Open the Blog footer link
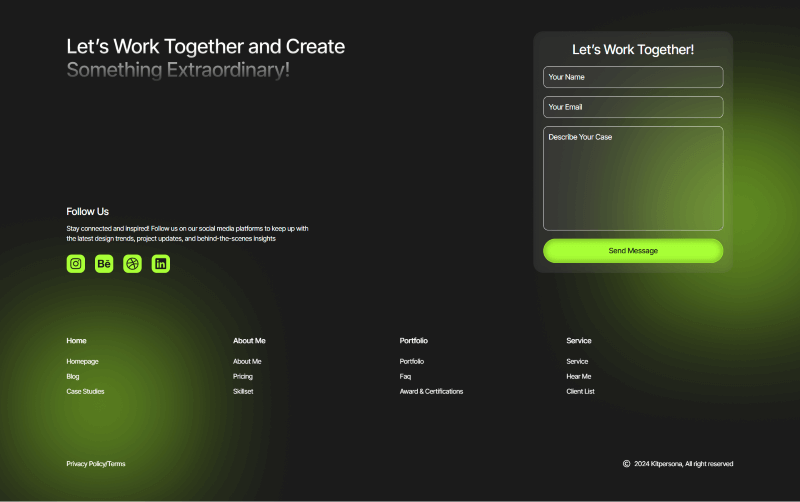Viewport: 800px width, 502px height. pos(73,376)
